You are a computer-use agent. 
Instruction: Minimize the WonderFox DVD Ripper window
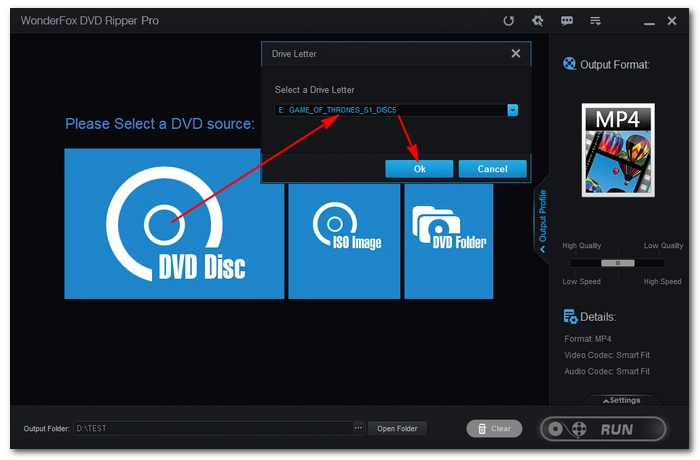coord(649,22)
